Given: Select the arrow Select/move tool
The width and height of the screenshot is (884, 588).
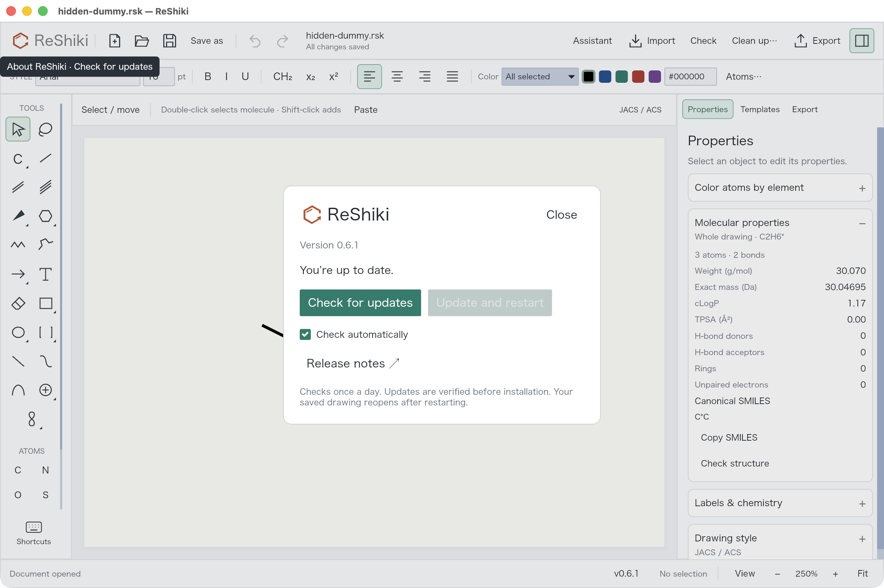Looking at the screenshot, I should click(18, 129).
